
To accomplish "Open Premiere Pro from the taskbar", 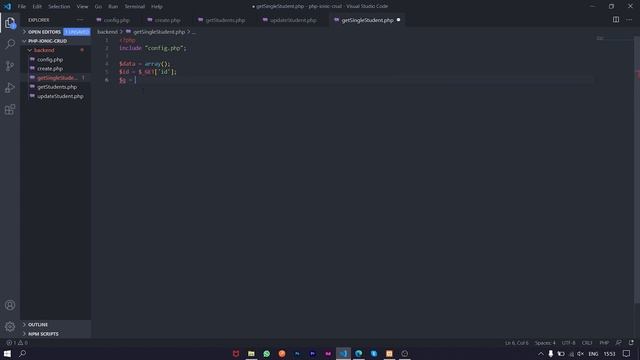I will [313, 353].
